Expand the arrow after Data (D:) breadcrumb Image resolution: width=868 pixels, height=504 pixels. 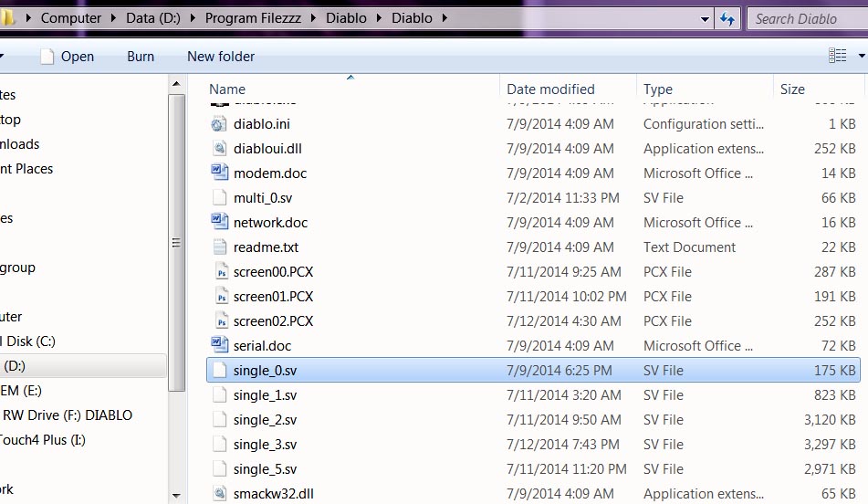click(x=193, y=18)
